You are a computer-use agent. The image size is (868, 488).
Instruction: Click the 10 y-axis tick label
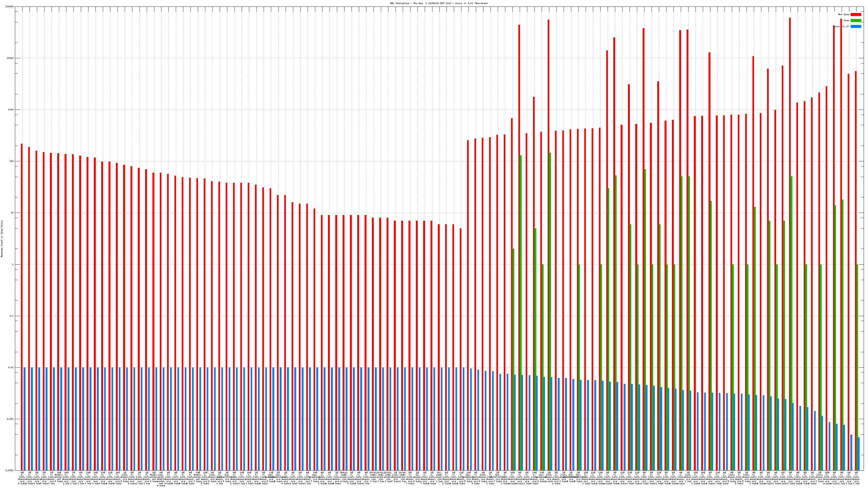12,213
